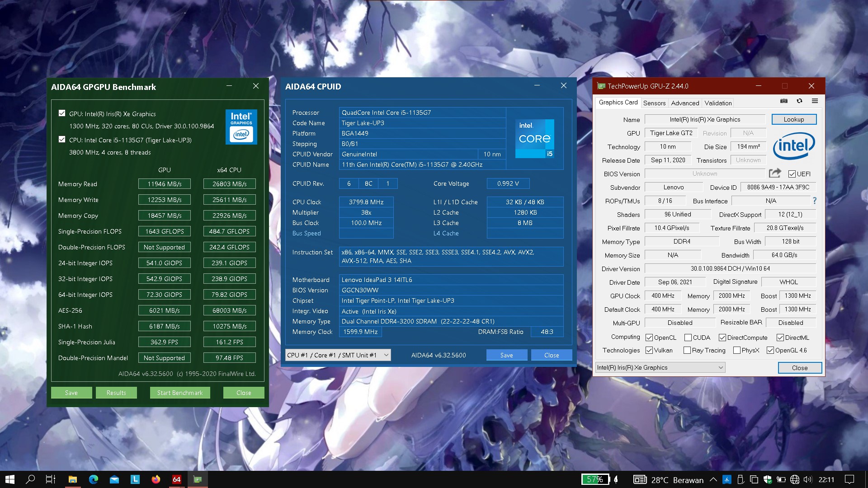The height and width of the screenshot is (488, 868).
Task: Toggle the DirectML checkbox
Action: (x=780, y=338)
